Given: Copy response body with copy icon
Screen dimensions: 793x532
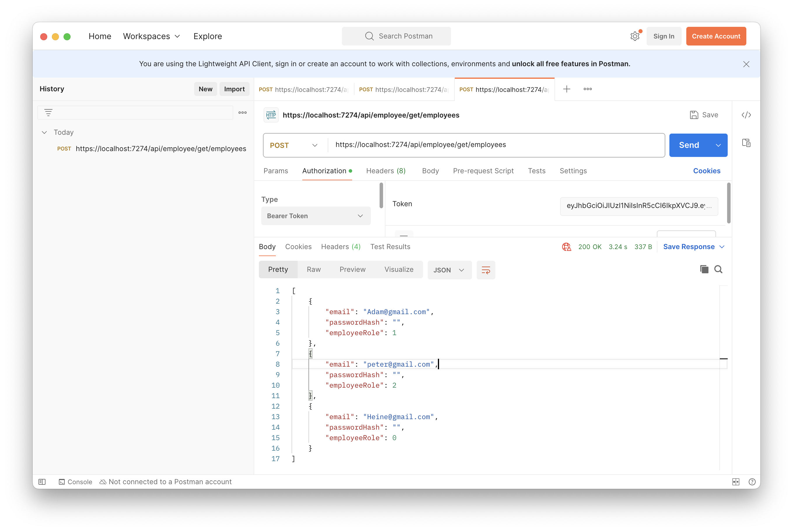Looking at the screenshot, I should [x=704, y=269].
